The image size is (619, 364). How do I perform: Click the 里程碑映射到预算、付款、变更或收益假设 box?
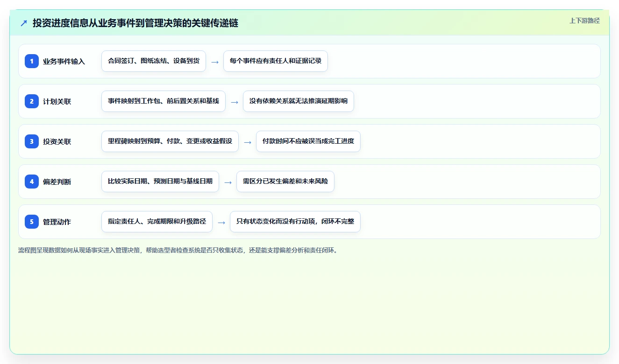[x=170, y=141]
